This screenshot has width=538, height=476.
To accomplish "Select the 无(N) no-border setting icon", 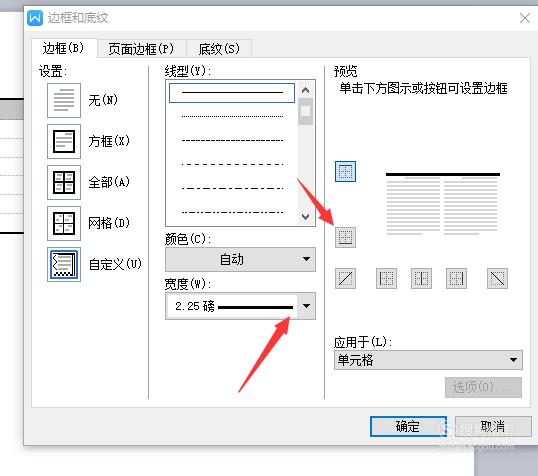I will [64, 100].
